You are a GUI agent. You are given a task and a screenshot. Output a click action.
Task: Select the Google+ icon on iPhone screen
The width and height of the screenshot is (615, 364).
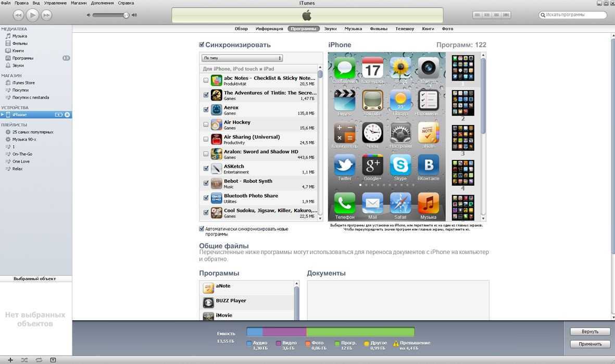[x=373, y=165]
